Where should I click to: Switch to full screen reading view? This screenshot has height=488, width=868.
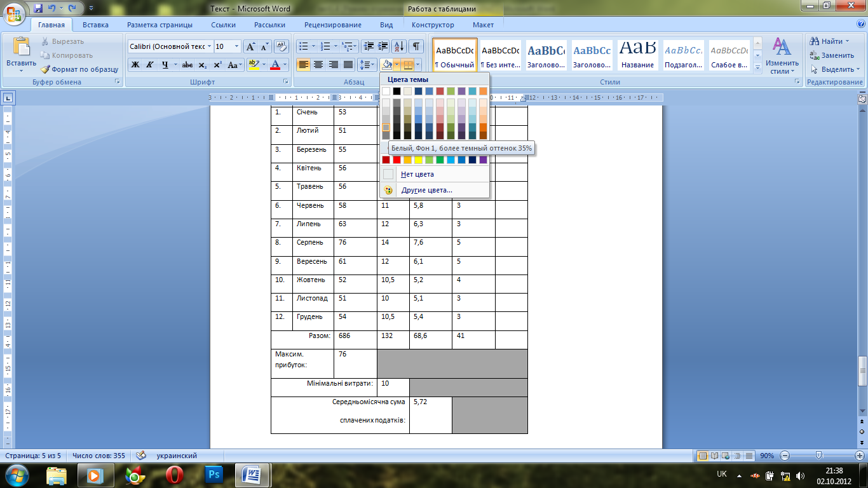pyautogui.click(x=714, y=456)
